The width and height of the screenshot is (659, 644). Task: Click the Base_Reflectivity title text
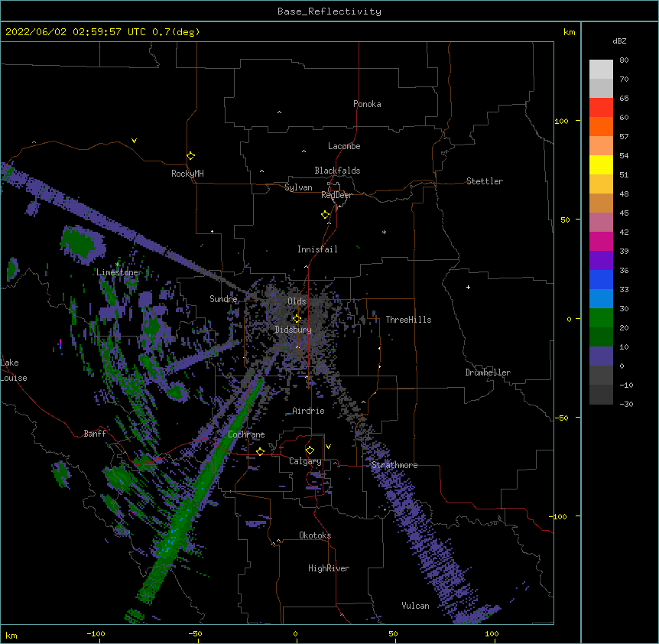click(329, 11)
